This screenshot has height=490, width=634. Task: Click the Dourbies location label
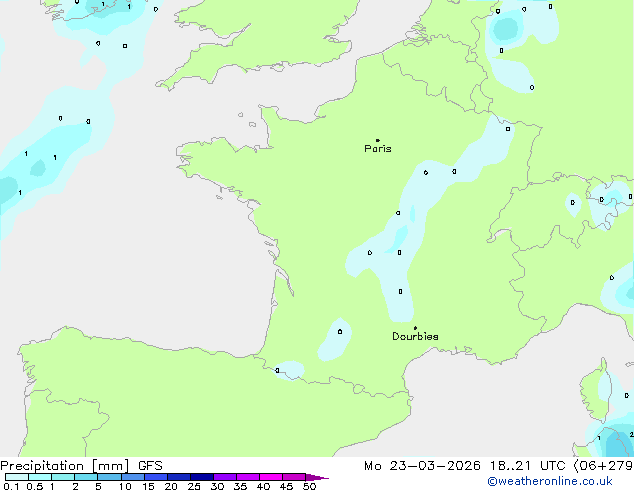415,336
